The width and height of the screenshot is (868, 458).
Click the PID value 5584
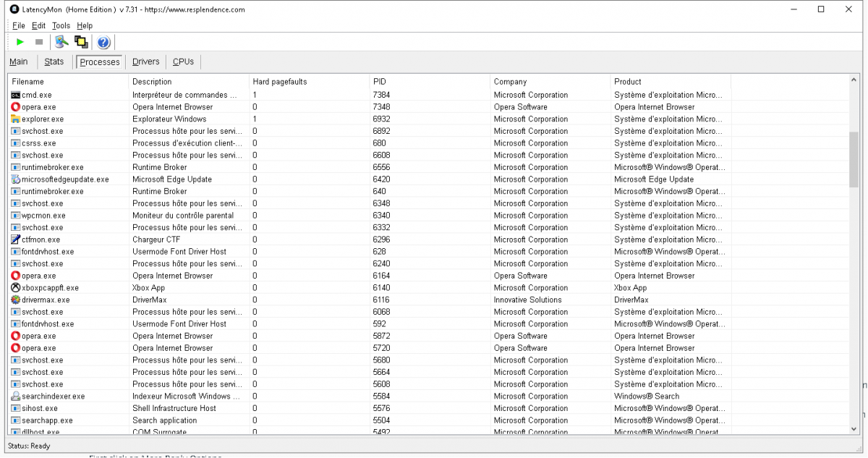(x=381, y=396)
